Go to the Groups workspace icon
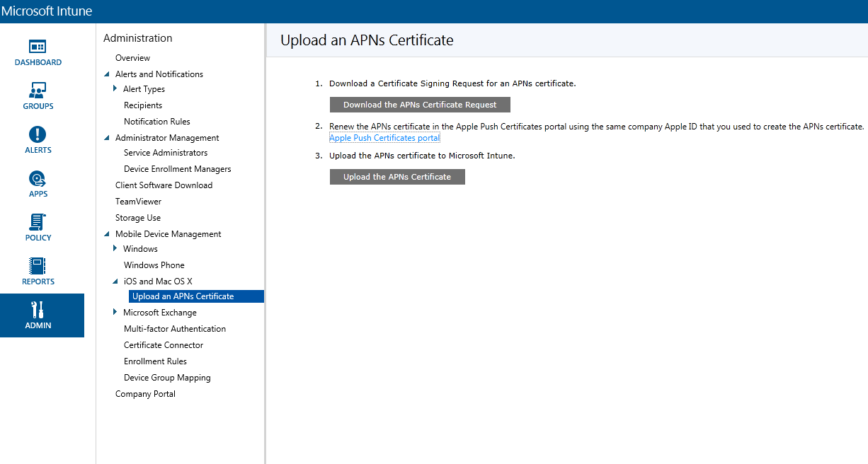The height and width of the screenshot is (464, 868). [38, 91]
